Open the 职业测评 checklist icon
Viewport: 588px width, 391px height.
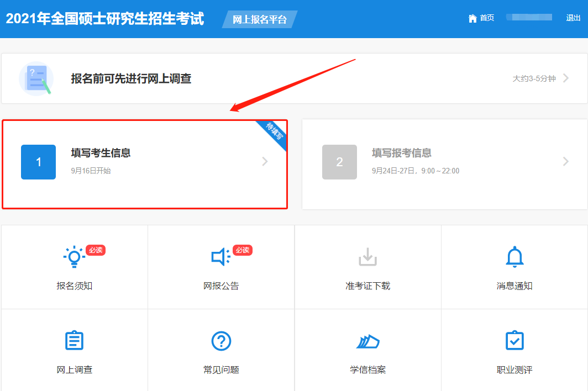514,341
